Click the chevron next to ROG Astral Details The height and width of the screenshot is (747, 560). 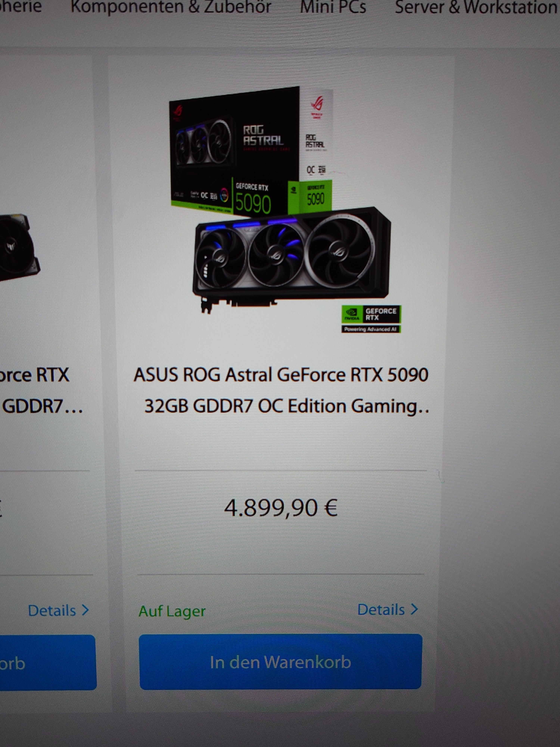(x=415, y=609)
